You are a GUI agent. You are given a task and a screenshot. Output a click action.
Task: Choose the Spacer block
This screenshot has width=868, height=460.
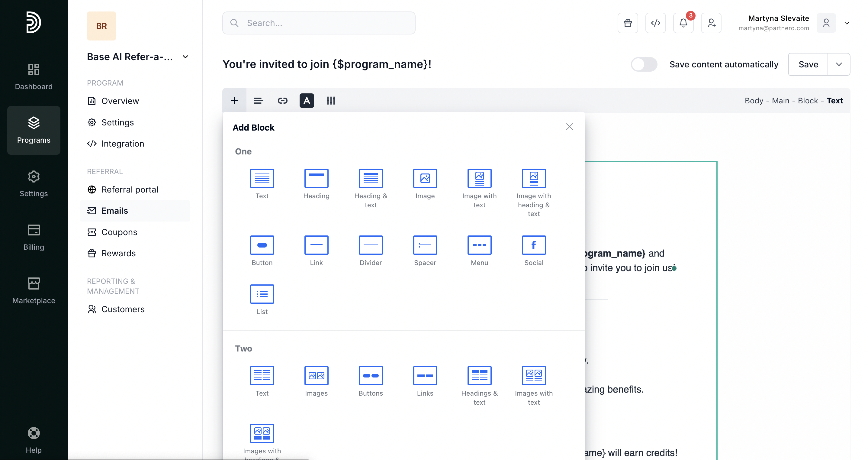pos(425,245)
